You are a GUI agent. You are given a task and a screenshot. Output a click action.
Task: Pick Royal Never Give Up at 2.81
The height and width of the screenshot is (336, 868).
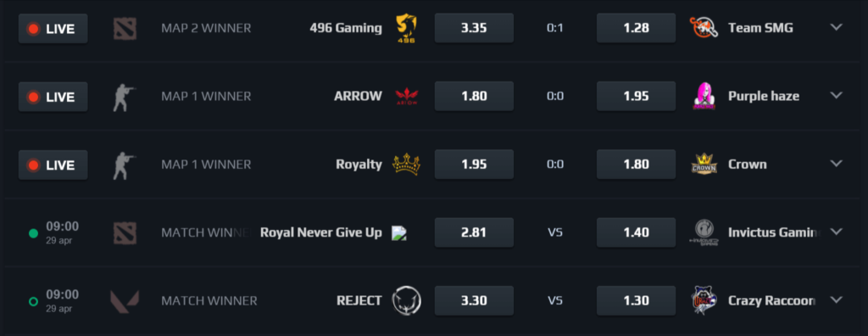(474, 232)
